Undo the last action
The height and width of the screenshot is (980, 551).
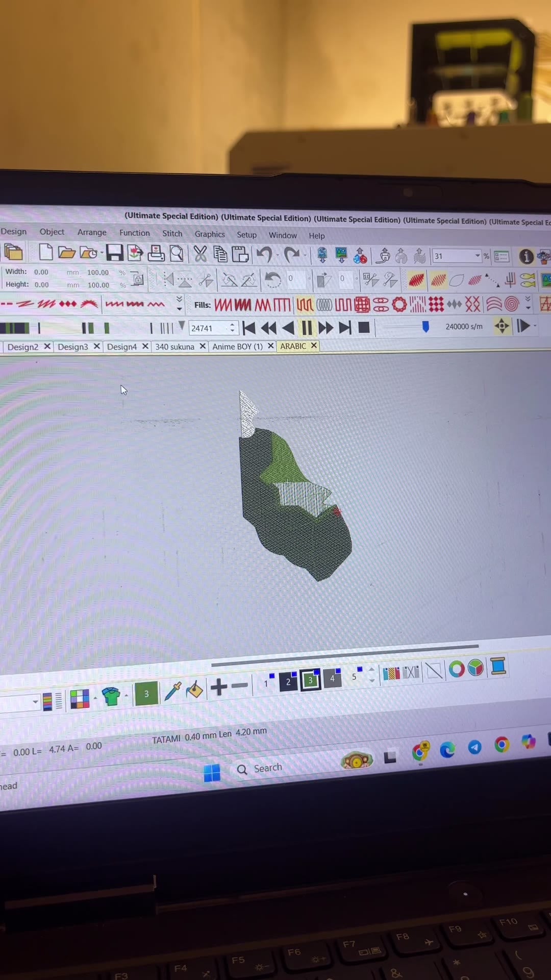pos(264,254)
